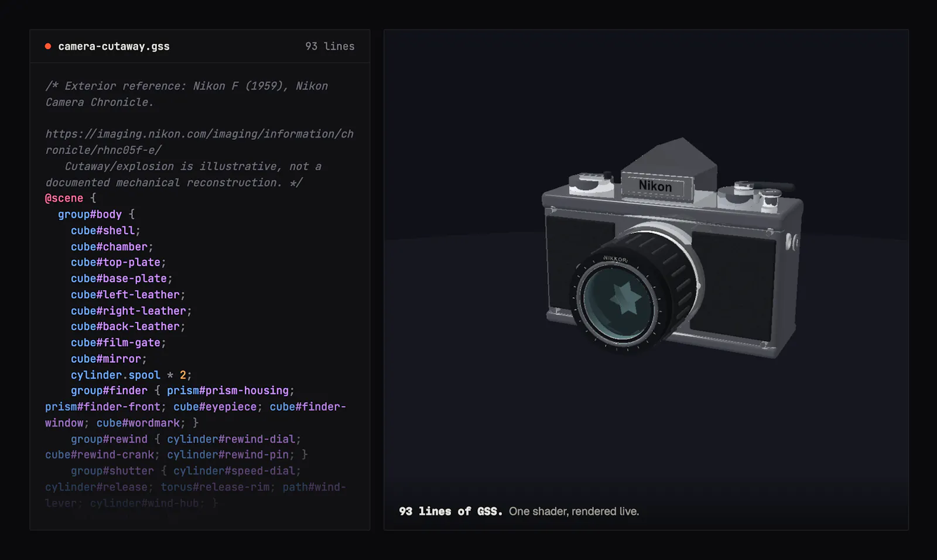Click 'group#shutter' in the code
Viewport: 937px width, 560px height.
(112, 471)
